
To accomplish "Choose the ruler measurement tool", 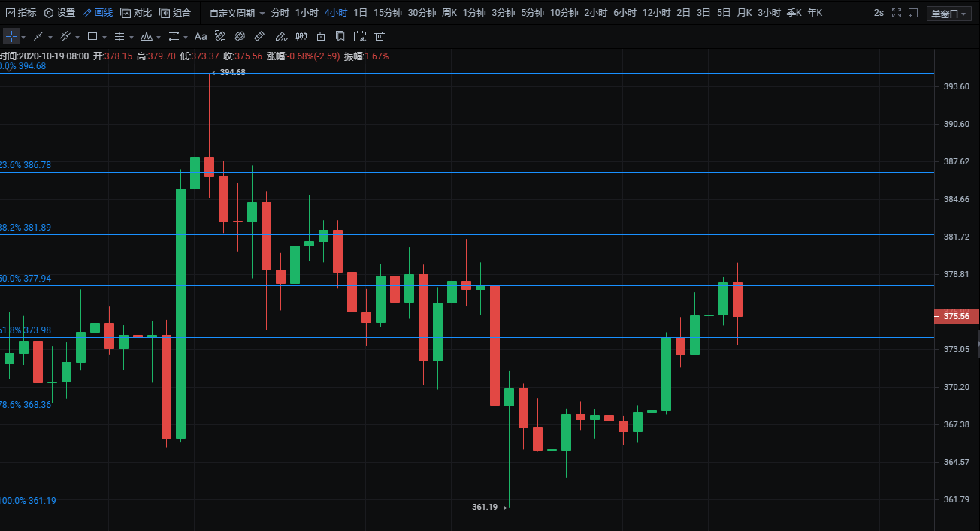I will [x=259, y=36].
